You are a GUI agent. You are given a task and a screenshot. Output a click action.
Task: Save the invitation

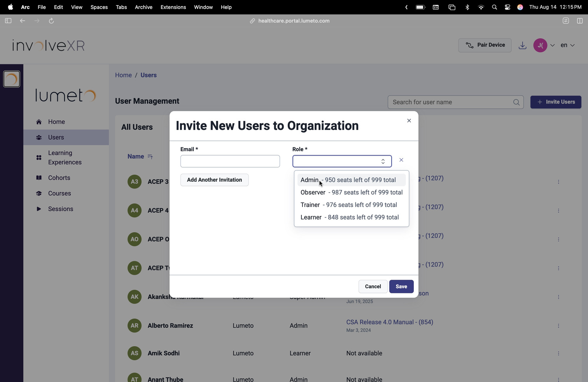[401, 286]
